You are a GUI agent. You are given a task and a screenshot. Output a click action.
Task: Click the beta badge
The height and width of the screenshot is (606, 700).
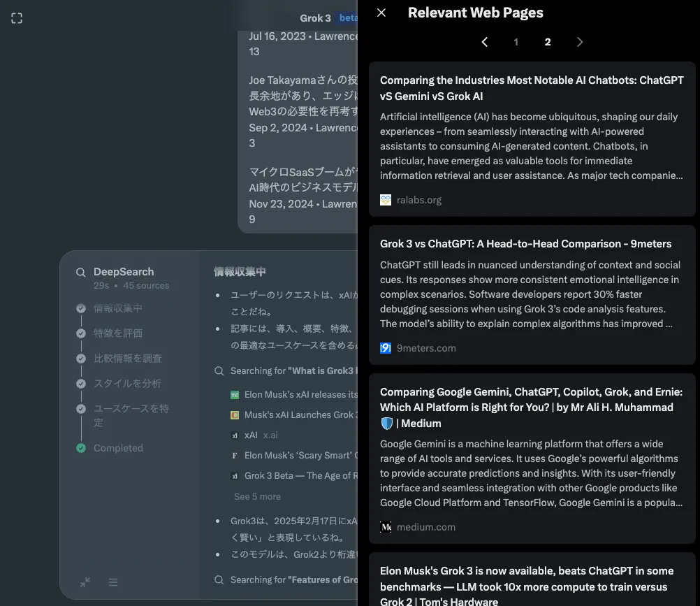pyautogui.click(x=347, y=18)
